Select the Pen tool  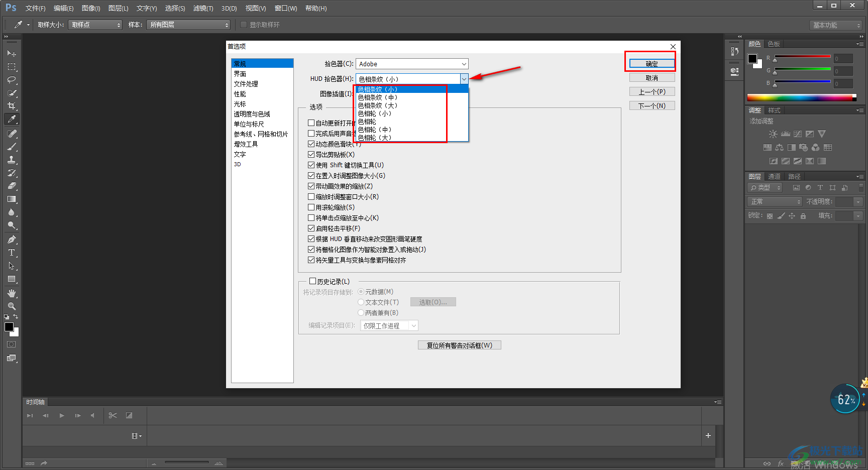[x=12, y=240]
